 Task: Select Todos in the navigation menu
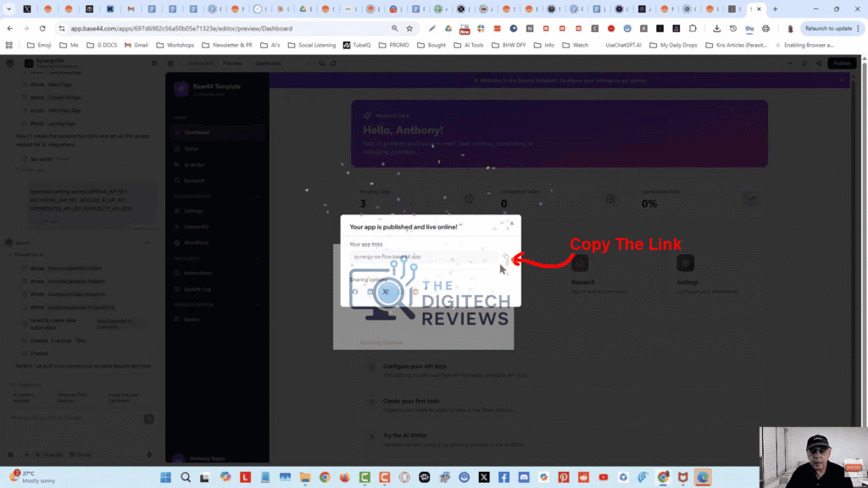[x=193, y=148]
